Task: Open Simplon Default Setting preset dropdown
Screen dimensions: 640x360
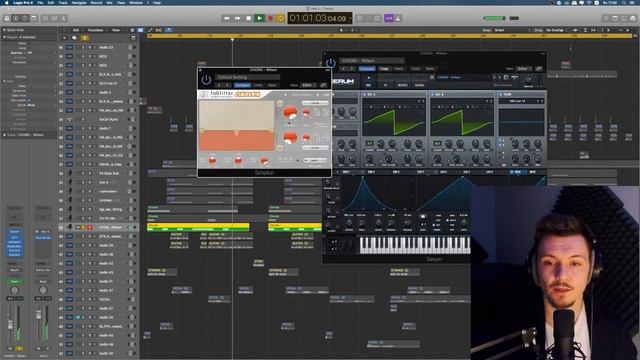Action: click(248, 77)
